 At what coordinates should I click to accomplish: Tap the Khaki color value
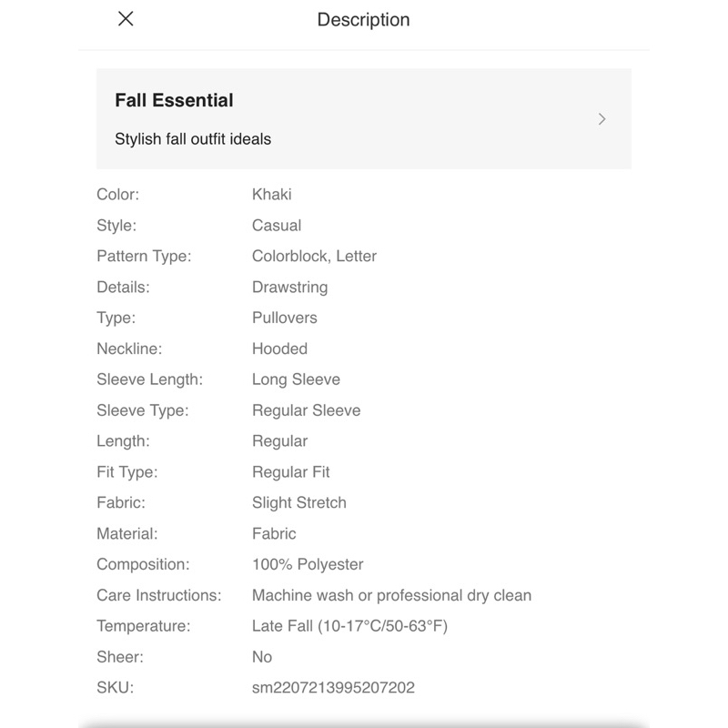271,194
